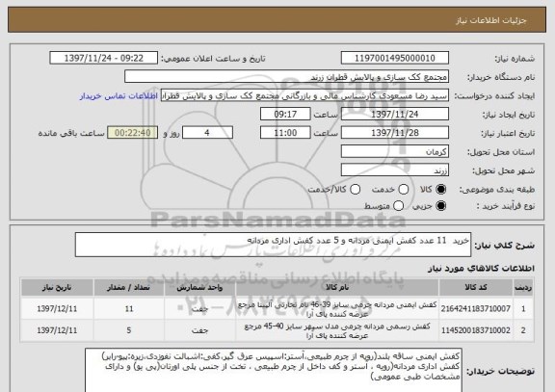Click the ردیف column header
The image size is (555, 392).
523,287
